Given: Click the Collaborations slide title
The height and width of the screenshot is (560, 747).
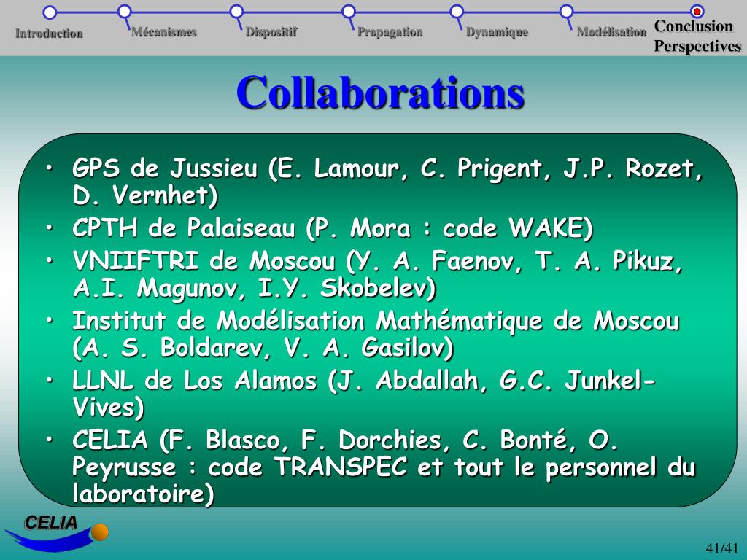Looking at the screenshot, I should [380, 92].
